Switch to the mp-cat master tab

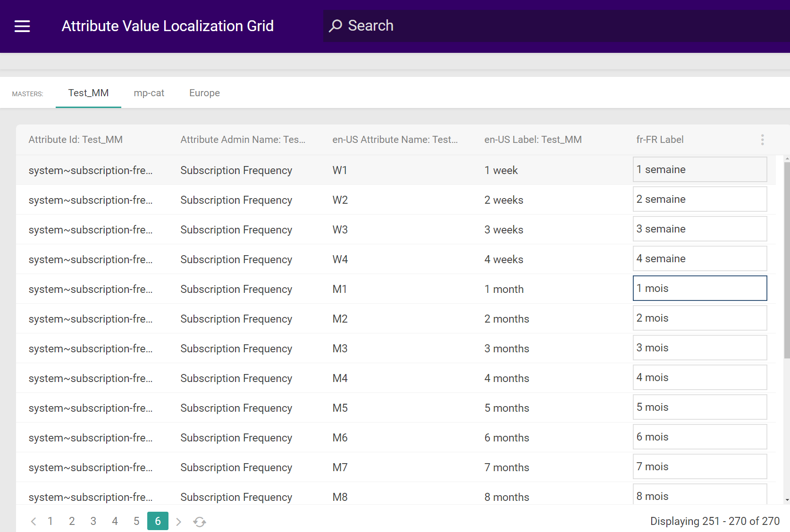pyautogui.click(x=149, y=93)
